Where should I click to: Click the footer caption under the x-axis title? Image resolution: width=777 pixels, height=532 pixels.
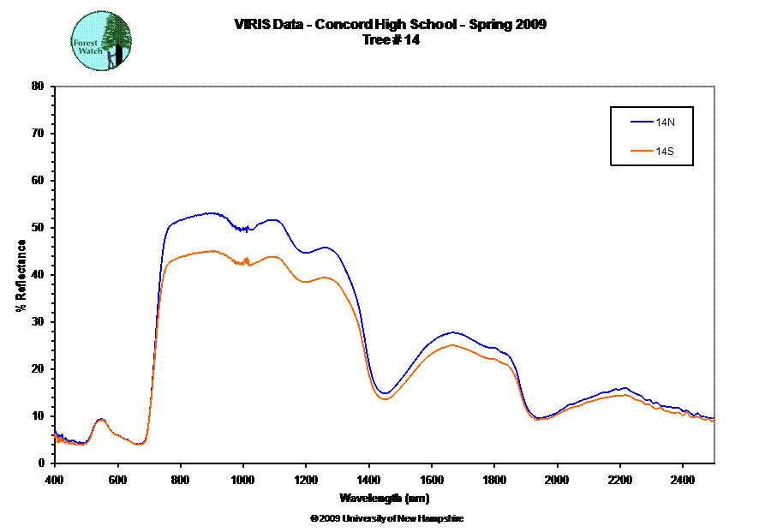tap(386, 518)
